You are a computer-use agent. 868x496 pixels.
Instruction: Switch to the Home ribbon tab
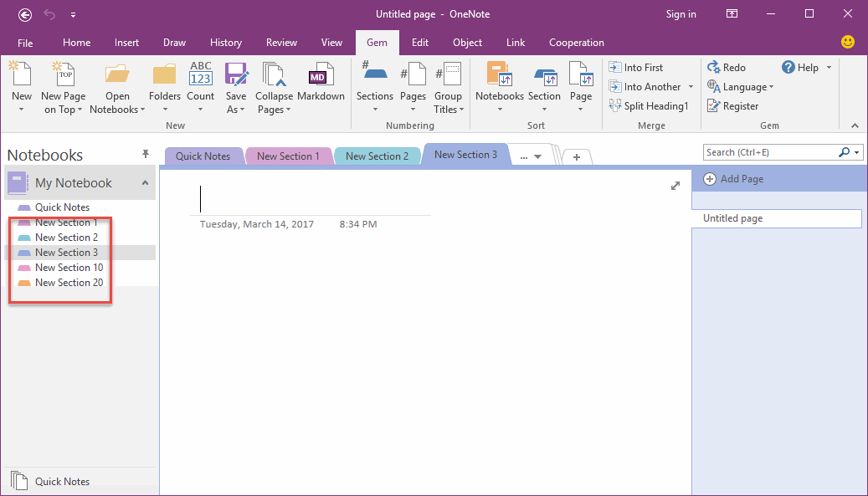(x=76, y=43)
